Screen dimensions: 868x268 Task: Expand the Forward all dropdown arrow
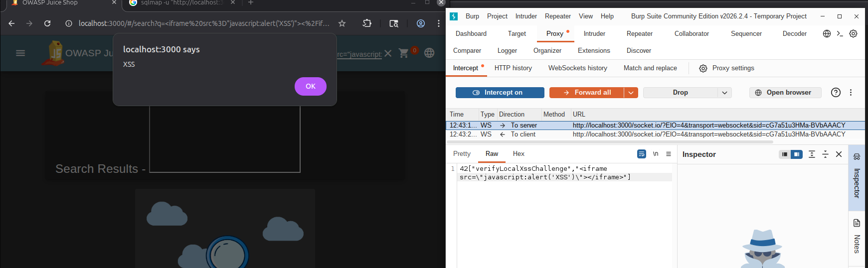click(631, 93)
